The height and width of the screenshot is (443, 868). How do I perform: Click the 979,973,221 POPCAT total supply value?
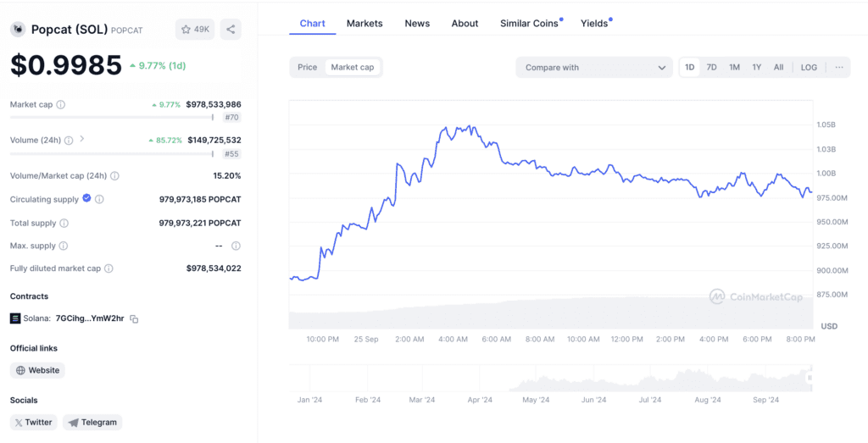tap(200, 224)
